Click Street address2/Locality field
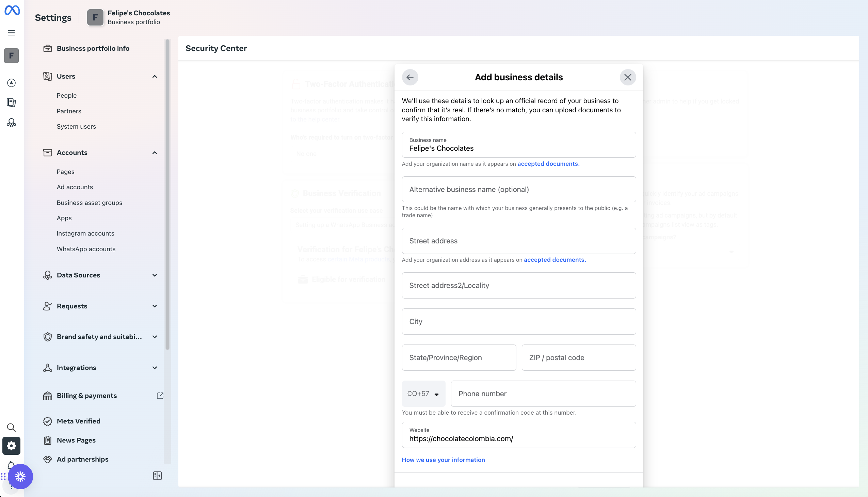The width and height of the screenshot is (868, 497). point(518,285)
